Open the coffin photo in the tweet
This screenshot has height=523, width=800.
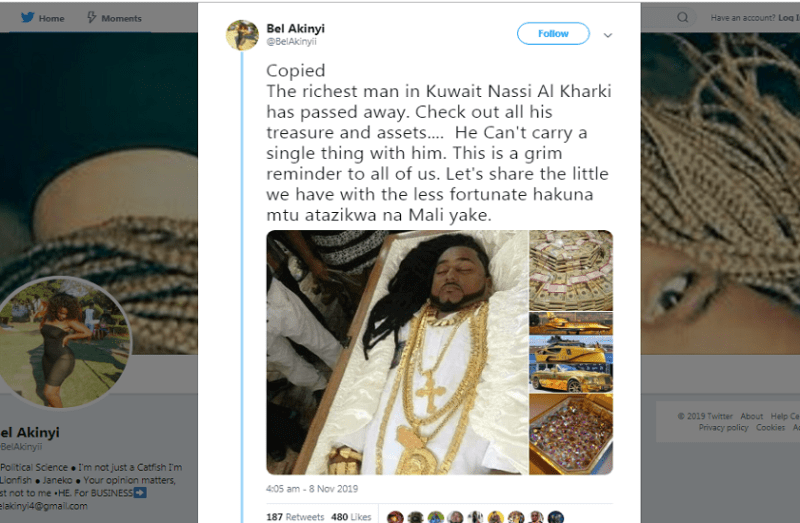tap(397, 352)
